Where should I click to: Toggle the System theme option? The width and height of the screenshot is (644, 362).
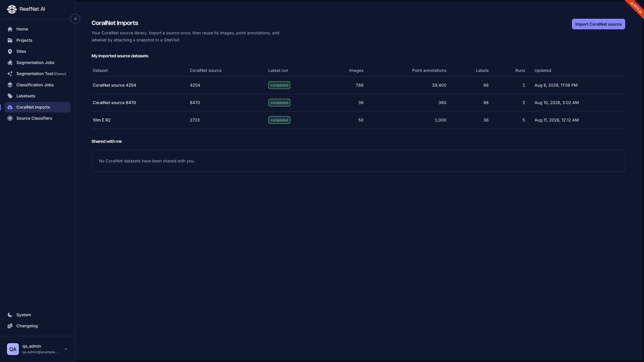(x=38, y=315)
